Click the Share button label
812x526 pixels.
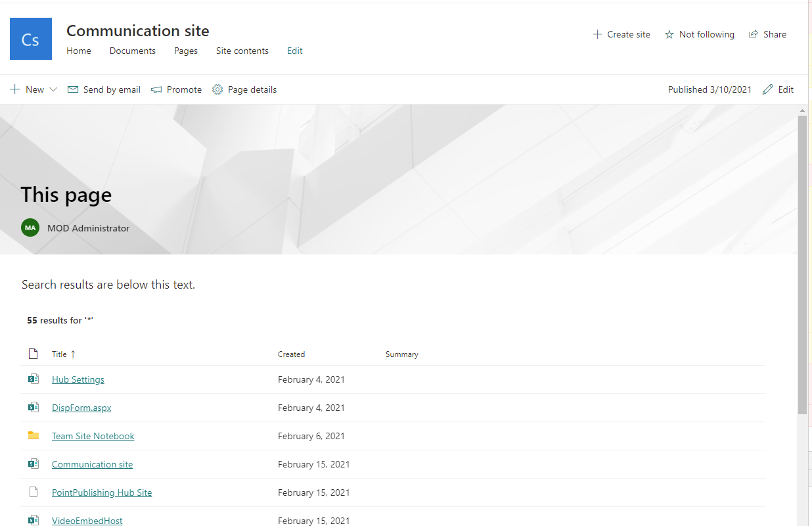(x=775, y=34)
